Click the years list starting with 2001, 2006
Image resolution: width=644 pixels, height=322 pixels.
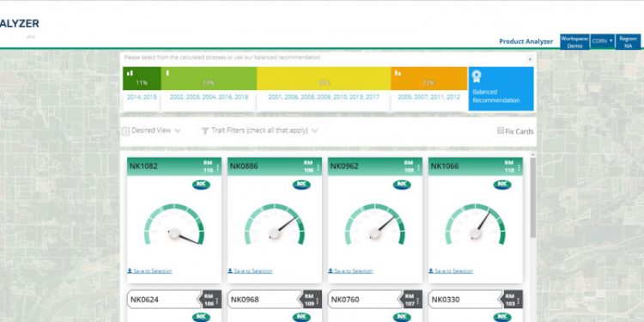click(324, 97)
